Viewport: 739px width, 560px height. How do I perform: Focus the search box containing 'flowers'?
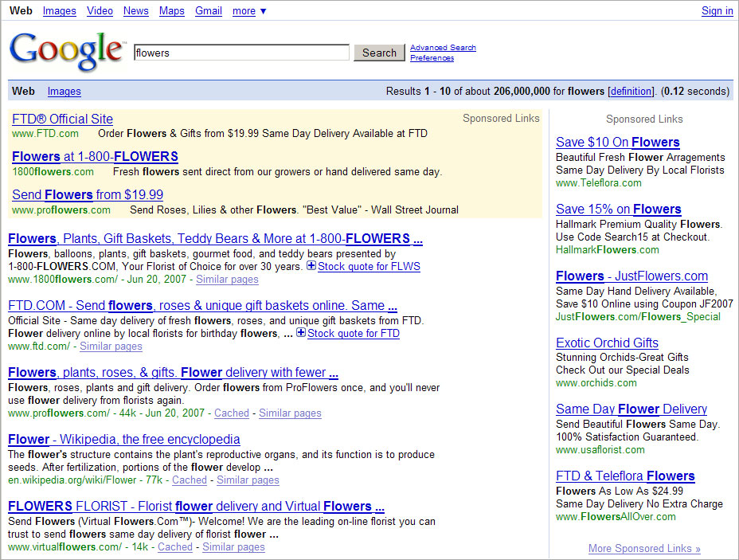coord(241,53)
